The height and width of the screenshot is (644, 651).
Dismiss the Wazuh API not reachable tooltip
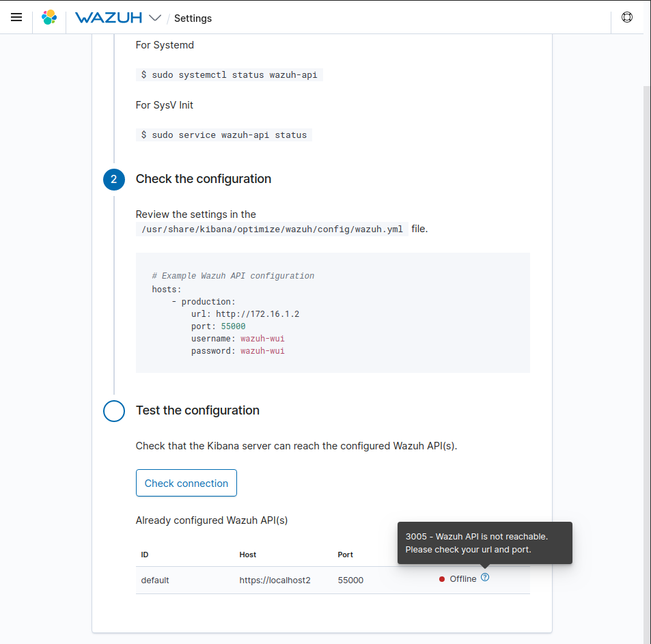pos(484,542)
